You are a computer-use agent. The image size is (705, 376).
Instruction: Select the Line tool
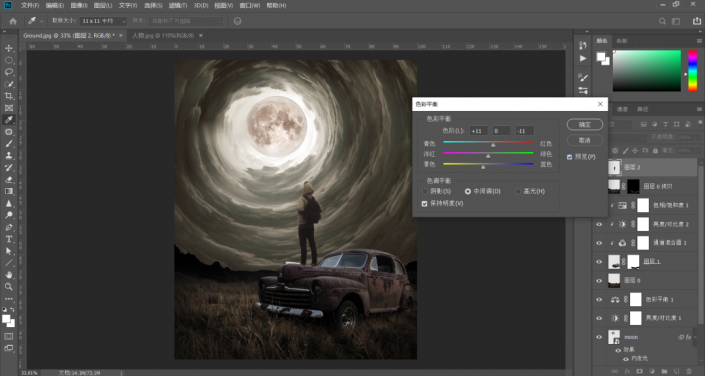pos(9,263)
